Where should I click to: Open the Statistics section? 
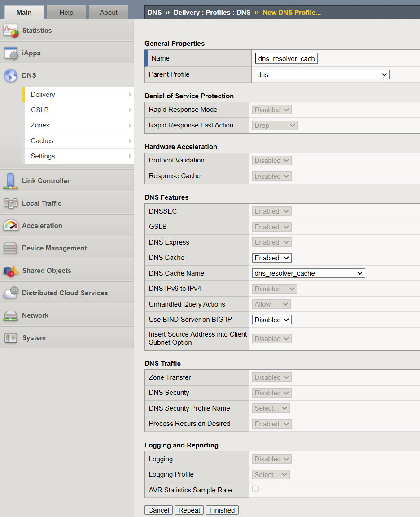coord(37,31)
